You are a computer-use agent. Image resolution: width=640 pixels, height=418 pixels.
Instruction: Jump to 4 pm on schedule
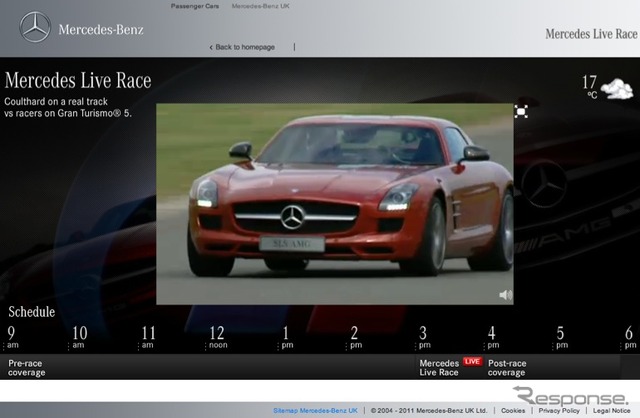pos(493,338)
